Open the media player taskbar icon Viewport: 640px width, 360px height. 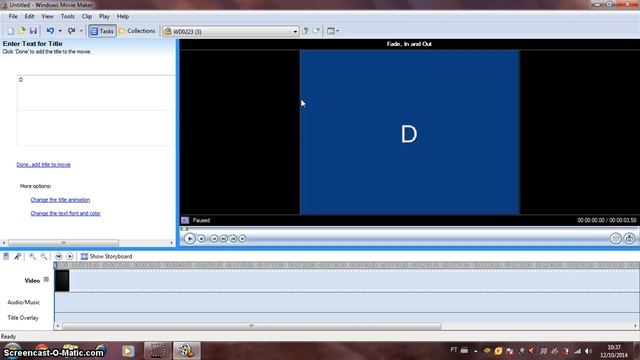[x=128, y=351]
